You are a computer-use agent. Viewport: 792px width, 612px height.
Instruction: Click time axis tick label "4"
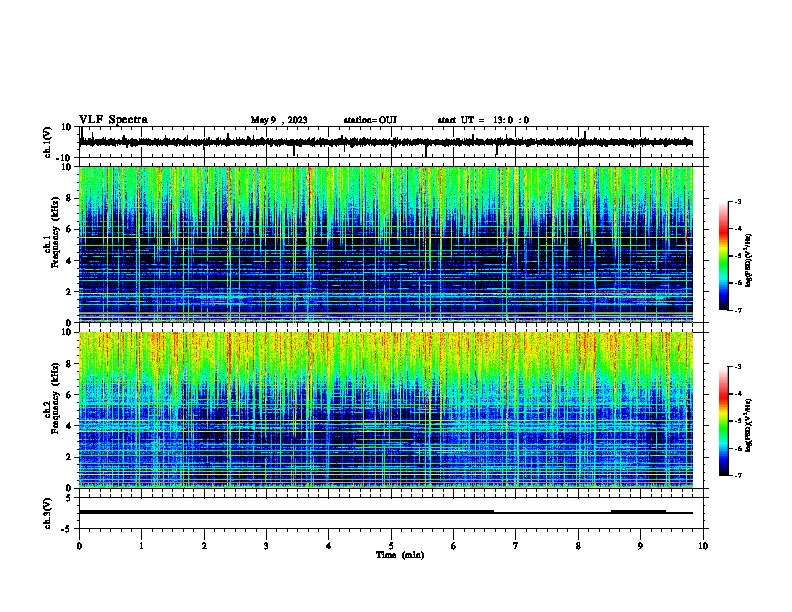click(329, 546)
